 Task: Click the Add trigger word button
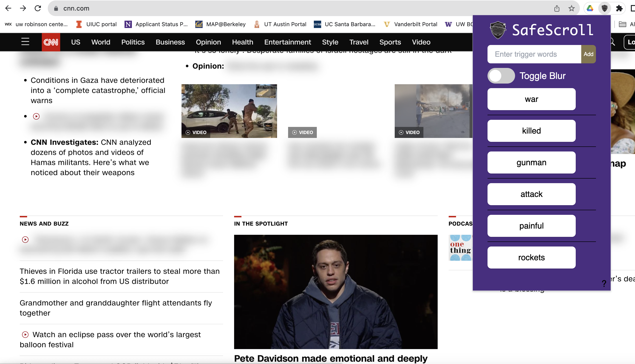click(588, 54)
